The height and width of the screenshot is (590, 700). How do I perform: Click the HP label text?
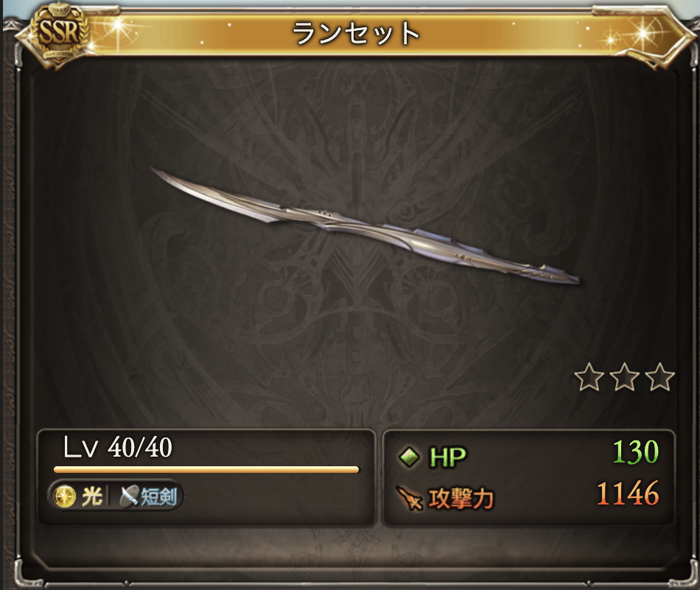point(448,457)
